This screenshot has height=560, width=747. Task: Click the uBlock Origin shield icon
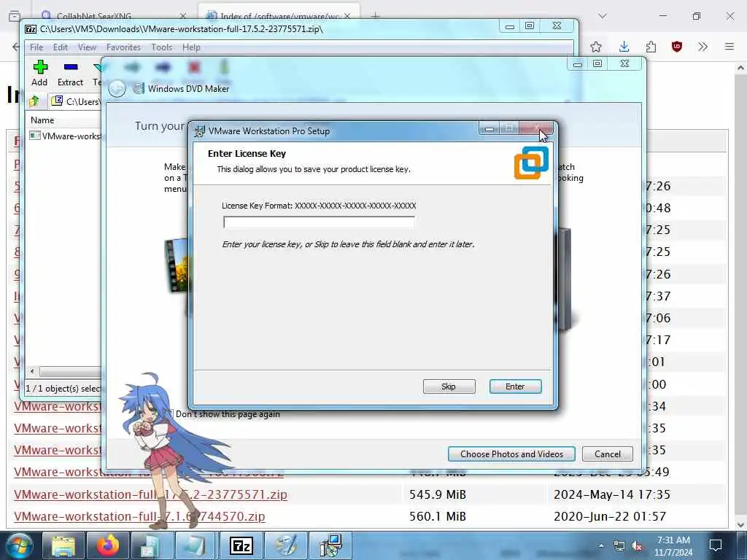click(x=676, y=47)
